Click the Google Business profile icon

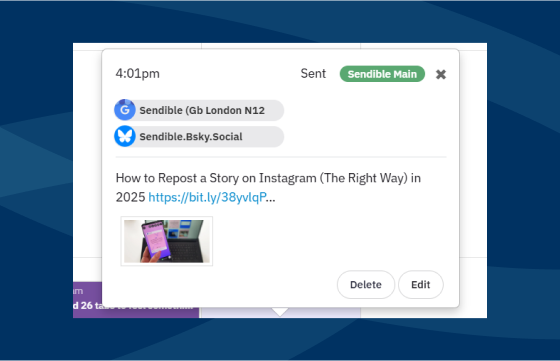click(125, 110)
